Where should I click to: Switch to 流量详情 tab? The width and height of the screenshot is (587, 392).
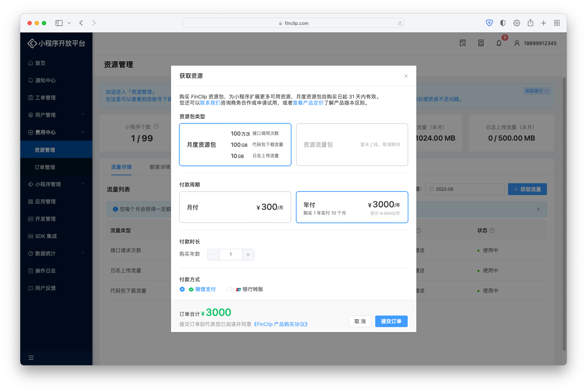pyautogui.click(x=121, y=167)
